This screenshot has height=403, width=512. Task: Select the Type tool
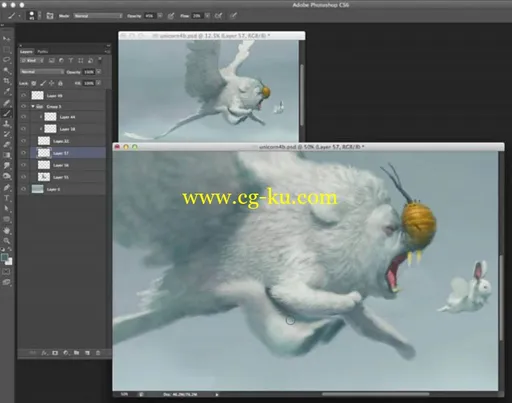[6, 198]
